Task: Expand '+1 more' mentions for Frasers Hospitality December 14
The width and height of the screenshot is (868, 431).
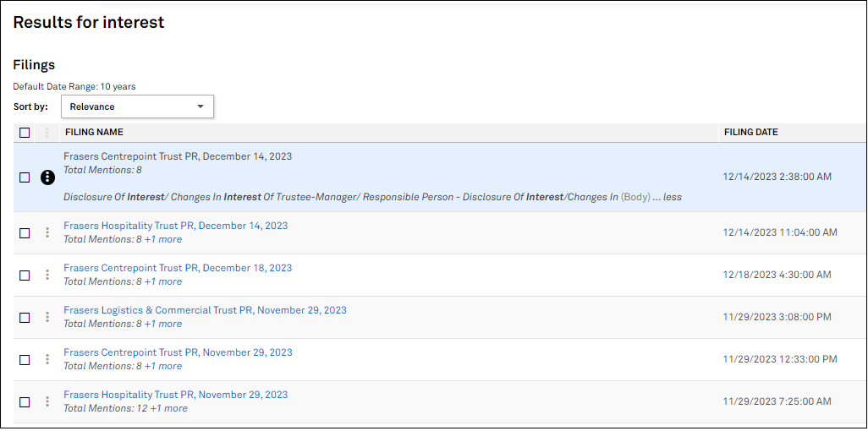Action: coord(162,239)
